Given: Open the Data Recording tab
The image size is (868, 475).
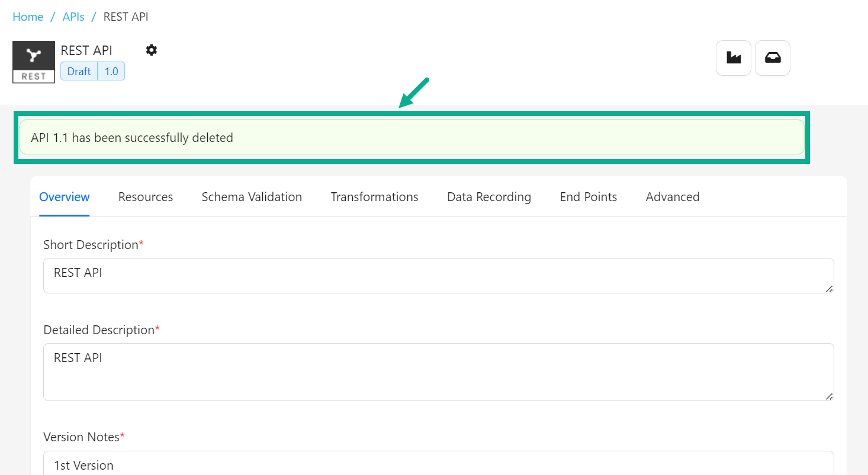Looking at the screenshot, I should point(489,197).
